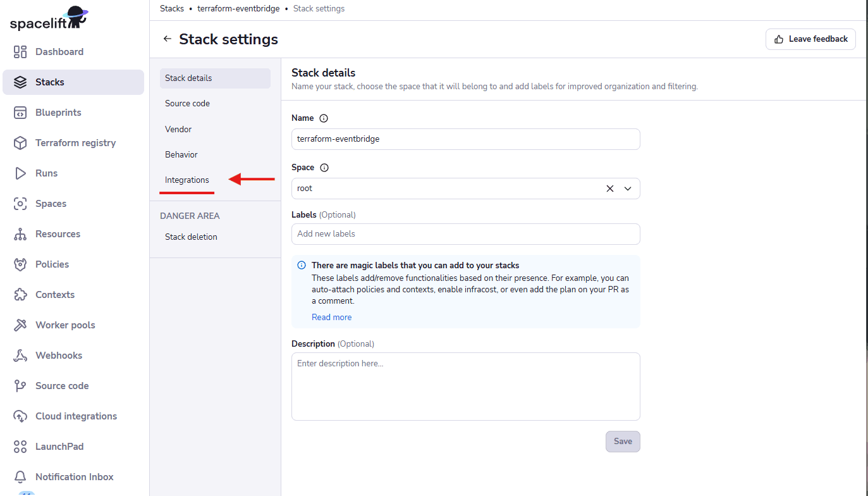Click the Runs play icon
Screen dimensions: 868x496
tap(20, 173)
